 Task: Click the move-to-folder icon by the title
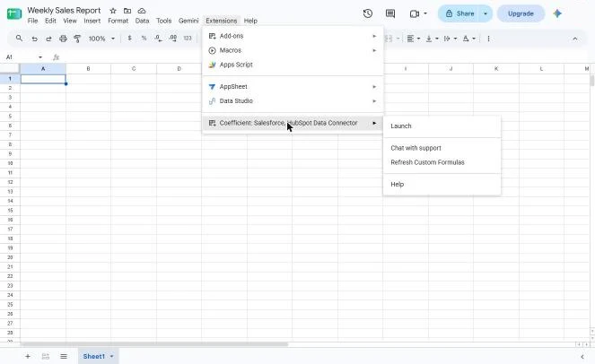tap(127, 11)
